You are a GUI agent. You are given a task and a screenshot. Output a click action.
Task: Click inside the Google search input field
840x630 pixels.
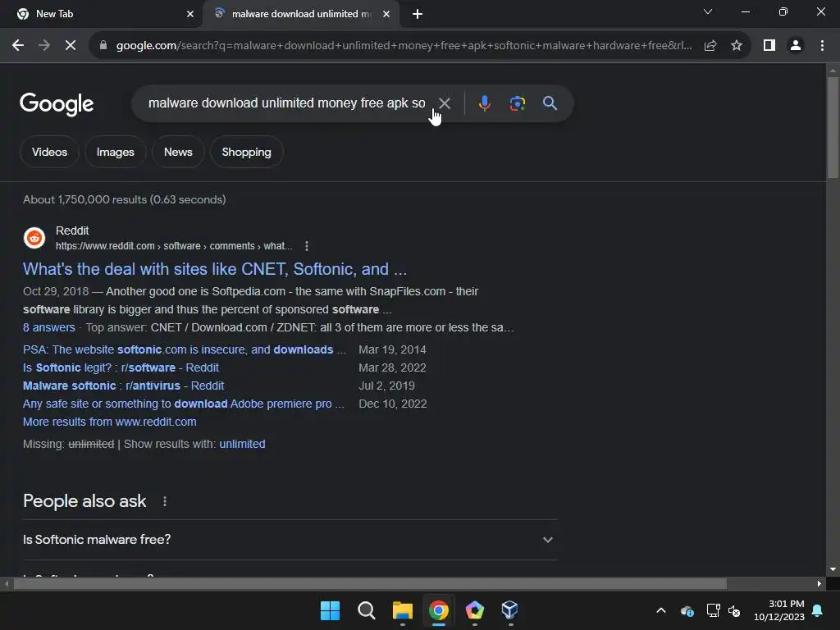point(286,103)
